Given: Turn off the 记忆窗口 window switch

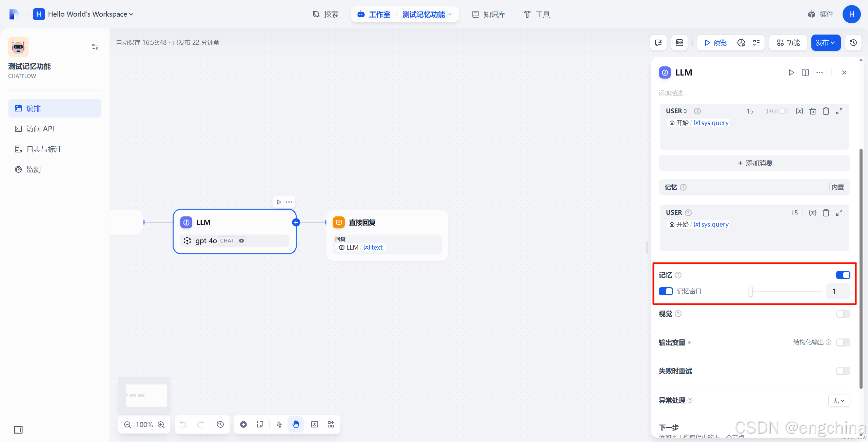Looking at the screenshot, I should (x=666, y=291).
